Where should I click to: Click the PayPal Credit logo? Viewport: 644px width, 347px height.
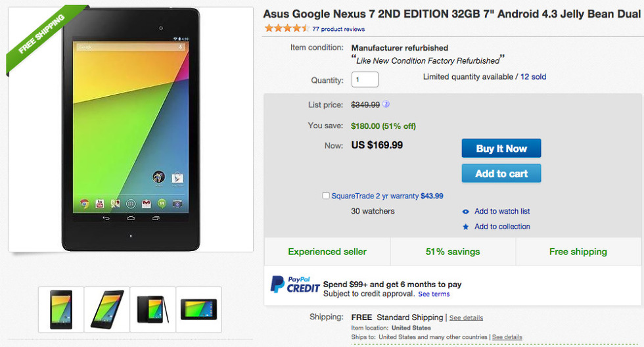click(x=295, y=285)
